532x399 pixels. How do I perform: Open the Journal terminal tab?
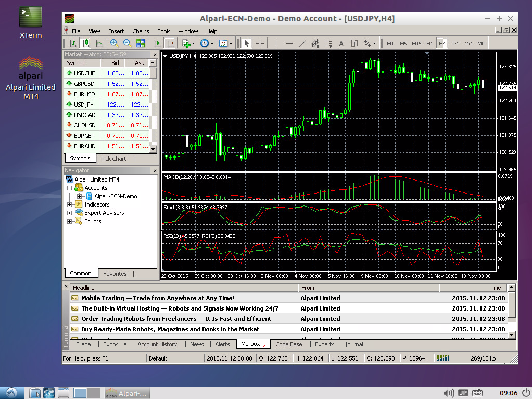click(354, 344)
